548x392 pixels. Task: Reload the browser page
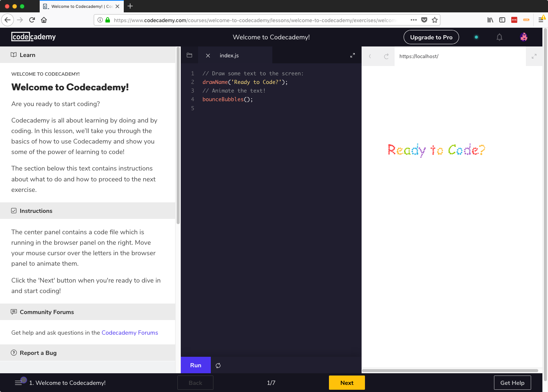pos(32,20)
